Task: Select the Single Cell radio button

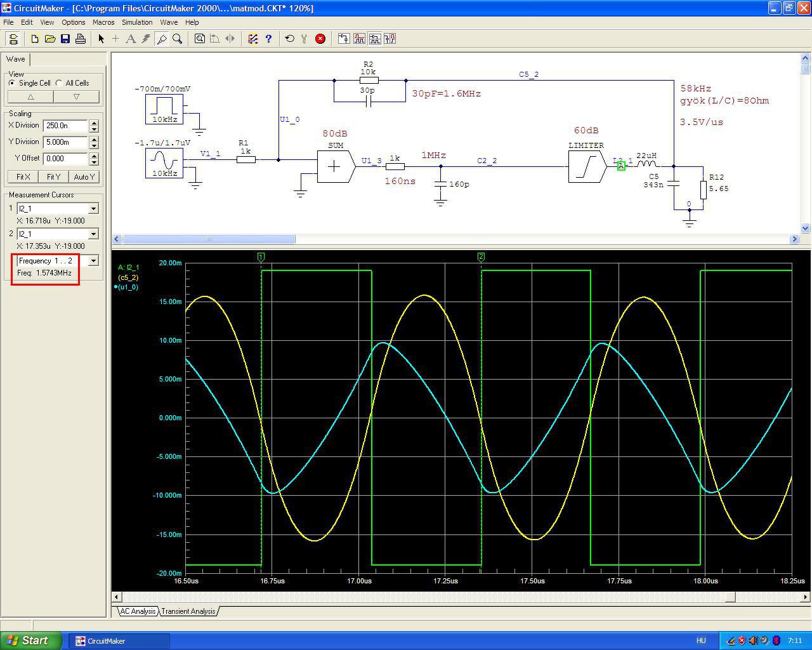Action: (x=12, y=83)
